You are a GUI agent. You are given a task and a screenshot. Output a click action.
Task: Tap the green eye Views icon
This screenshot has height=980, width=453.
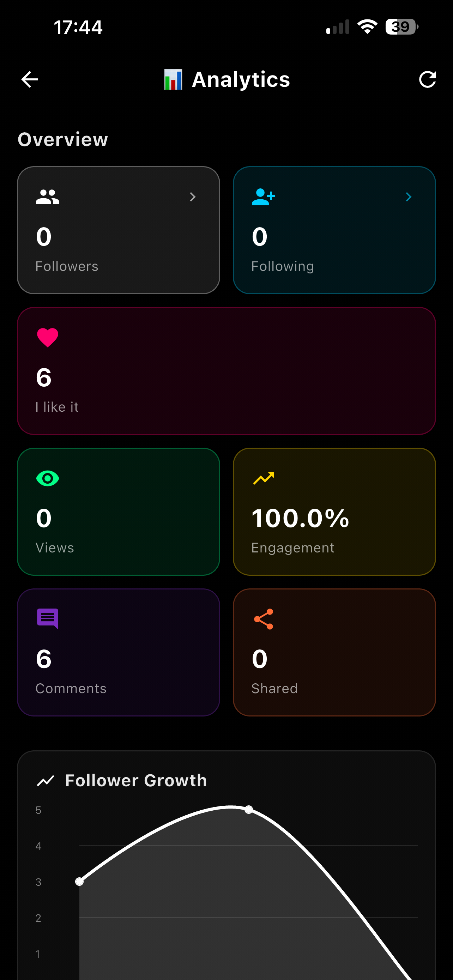pos(48,478)
